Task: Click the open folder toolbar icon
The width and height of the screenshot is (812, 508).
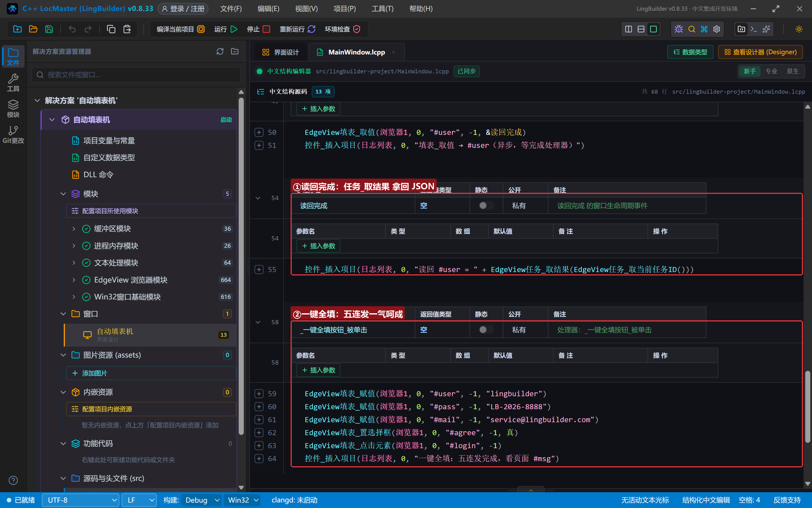Action: click(33, 29)
